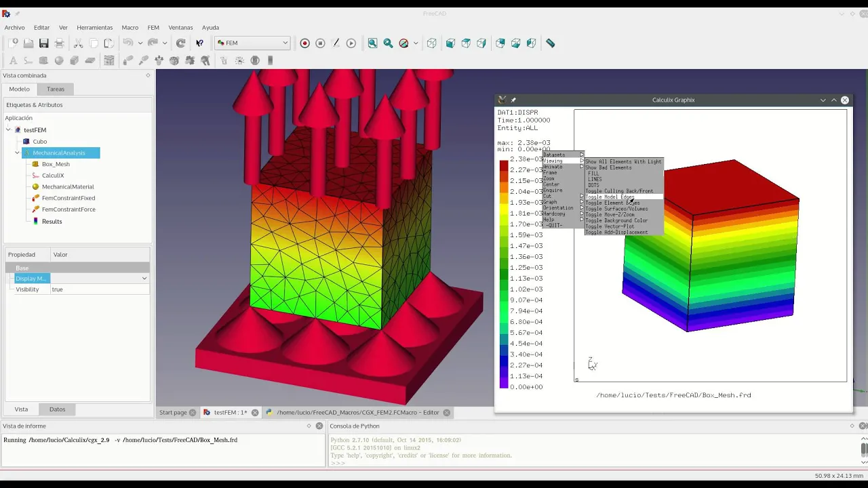Click the Cut scissors icon
This screenshot has width=868, height=488.
pos(78,43)
